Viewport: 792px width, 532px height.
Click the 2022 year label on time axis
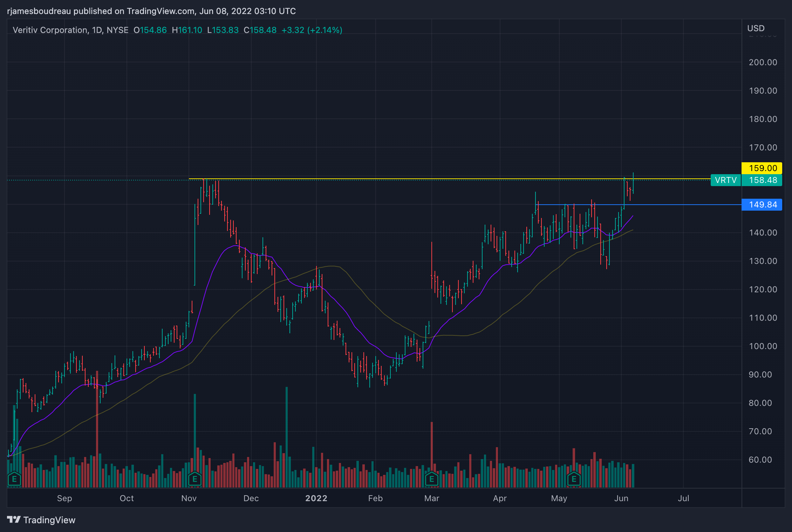(x=316, y=498)
